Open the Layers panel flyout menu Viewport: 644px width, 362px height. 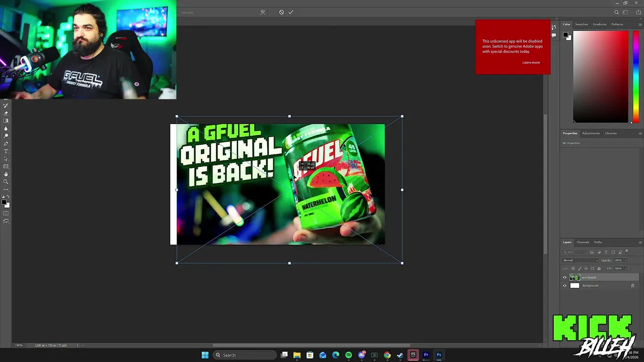[640, 242]
